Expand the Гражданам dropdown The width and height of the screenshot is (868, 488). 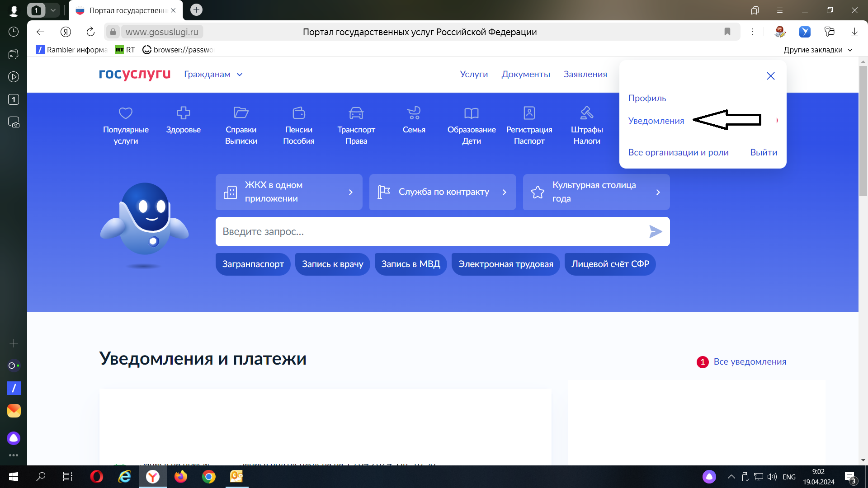tap(240, 75)
